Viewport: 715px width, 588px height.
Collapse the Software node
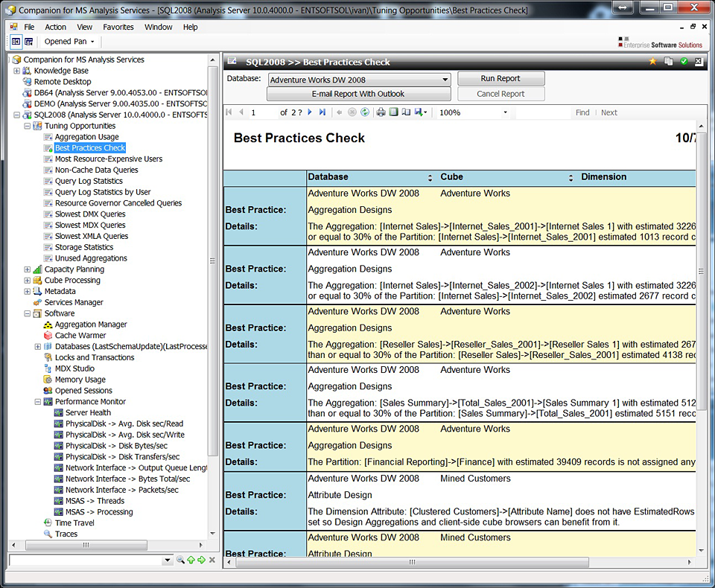click(x=28, y=313)
